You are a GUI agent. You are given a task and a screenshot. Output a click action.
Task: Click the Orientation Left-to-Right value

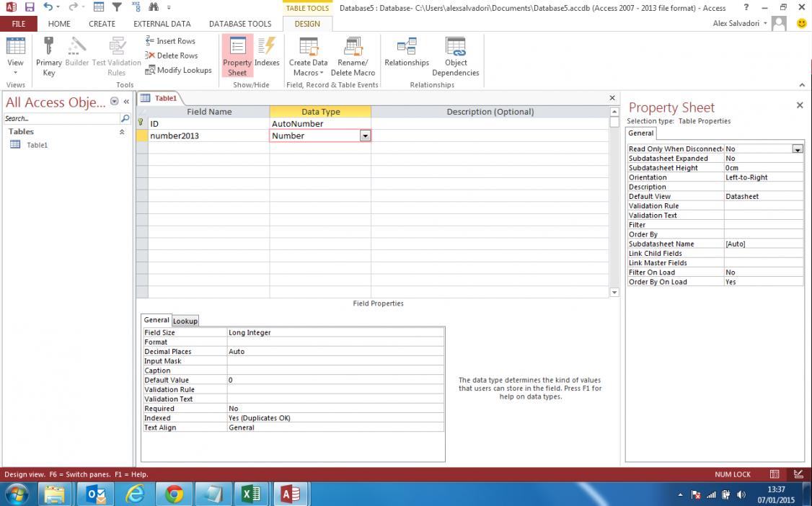click(764, 177)
